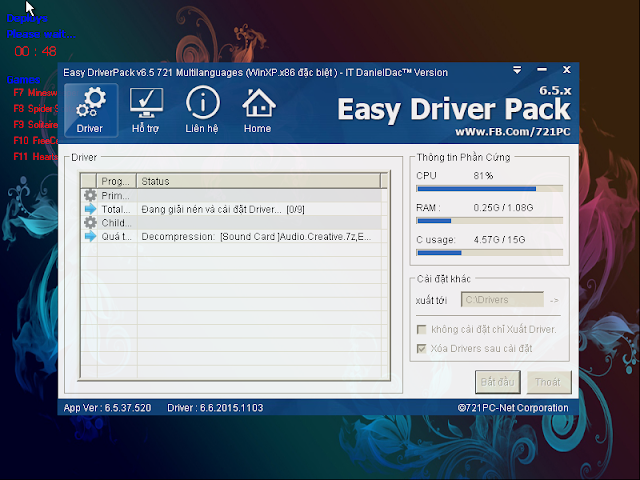Click the 00 : 48 countdown timer

[x=36, y=51]
